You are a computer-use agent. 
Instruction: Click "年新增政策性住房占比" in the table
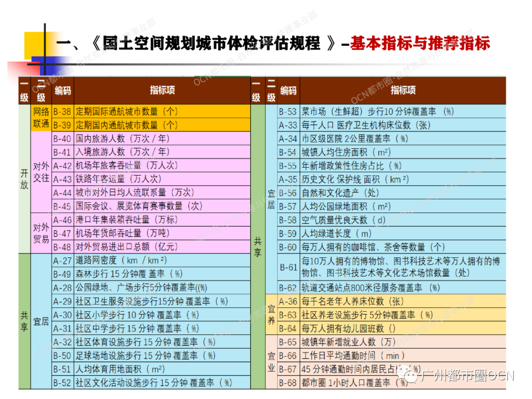point(352,166)
